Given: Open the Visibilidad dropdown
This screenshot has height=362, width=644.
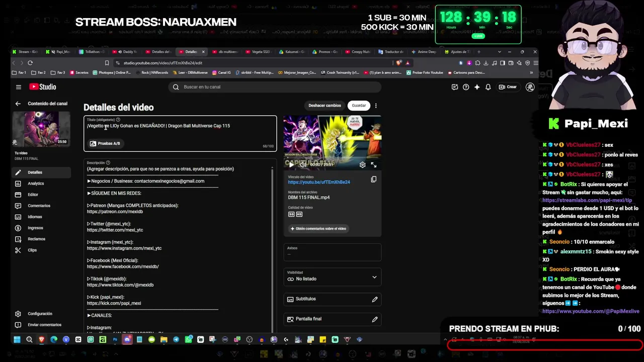Looking at the screenshot, I should pos(332,276).
